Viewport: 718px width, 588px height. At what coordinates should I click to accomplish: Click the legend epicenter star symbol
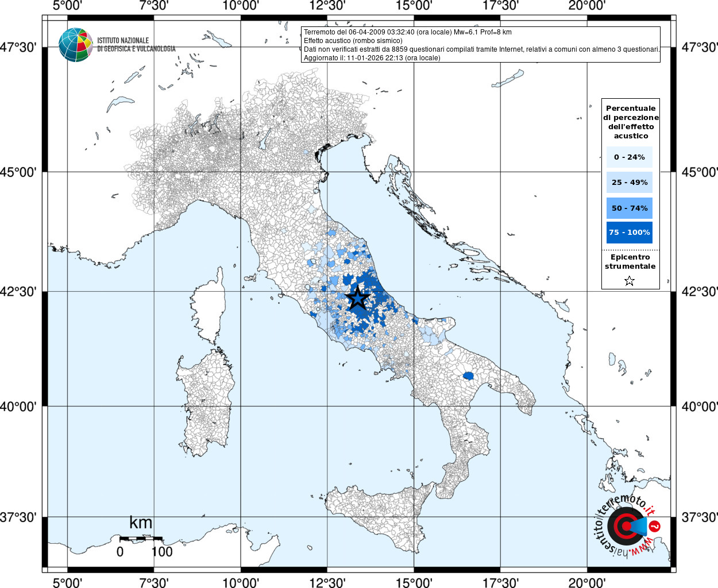tap(630, 281)
